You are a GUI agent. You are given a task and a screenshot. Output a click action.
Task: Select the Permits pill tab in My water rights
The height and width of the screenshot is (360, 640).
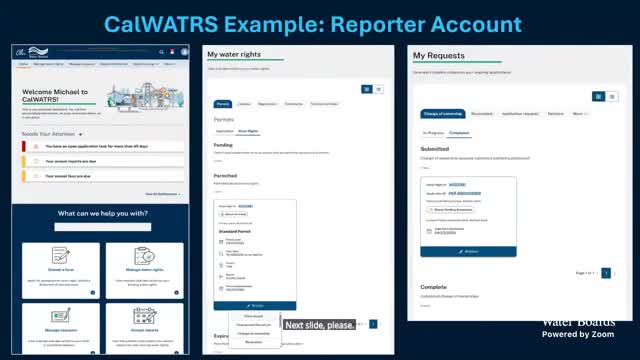point(223,104)
